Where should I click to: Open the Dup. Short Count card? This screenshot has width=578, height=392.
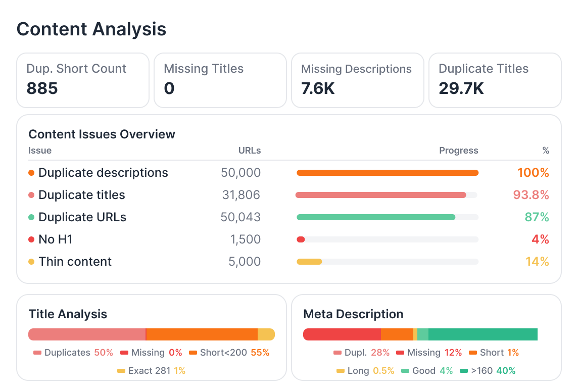pos(83,80)
